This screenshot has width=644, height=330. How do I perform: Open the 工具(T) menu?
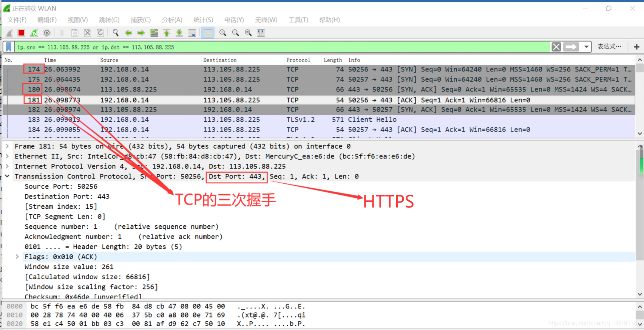pyautogui.click(x=298, y=20)
